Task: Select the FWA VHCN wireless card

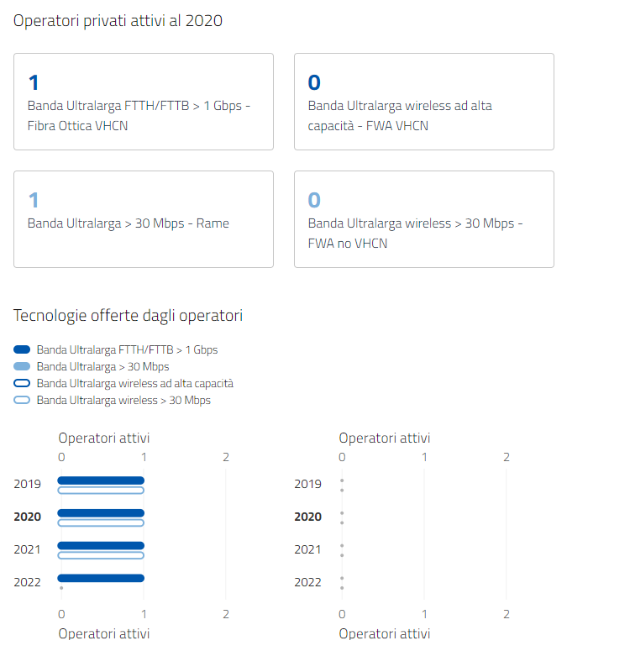Action: pyautogui.click(x=423, y=102)
